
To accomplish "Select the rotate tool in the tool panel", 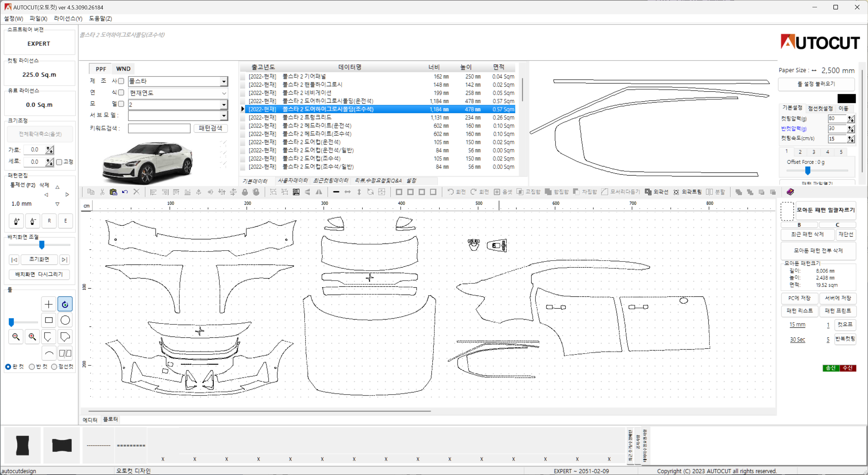I will click(65, 304).
